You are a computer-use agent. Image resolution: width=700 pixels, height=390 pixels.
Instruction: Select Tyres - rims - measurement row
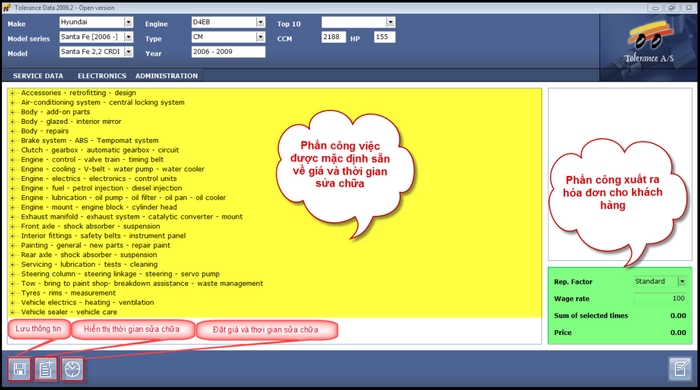[x=68, y=293]
